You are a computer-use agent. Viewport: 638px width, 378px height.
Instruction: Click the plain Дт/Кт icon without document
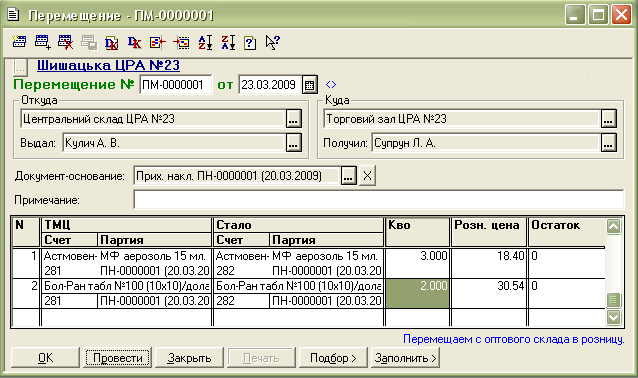click(x=134, y=42)
